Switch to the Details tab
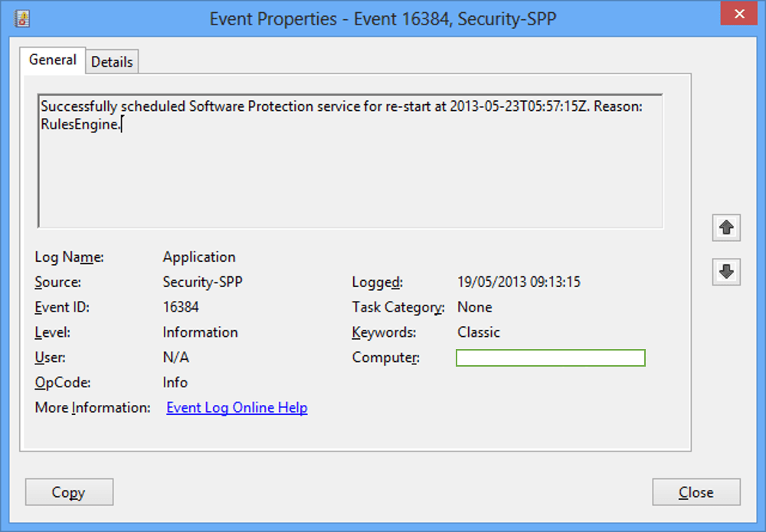The height and width of the screenshot is (532, 766). (112, 61)
